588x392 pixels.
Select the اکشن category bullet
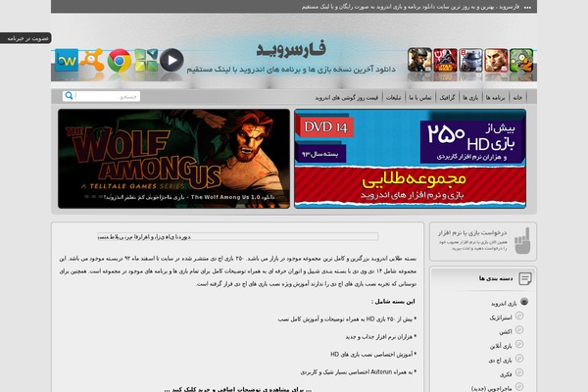519,330
